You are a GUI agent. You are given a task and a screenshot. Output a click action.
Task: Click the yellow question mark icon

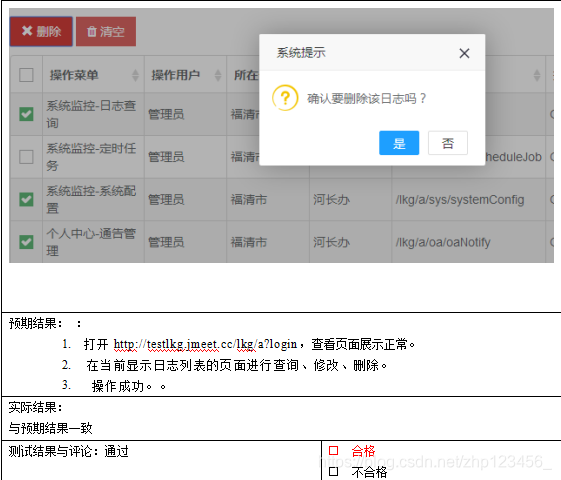pos(285,98)
